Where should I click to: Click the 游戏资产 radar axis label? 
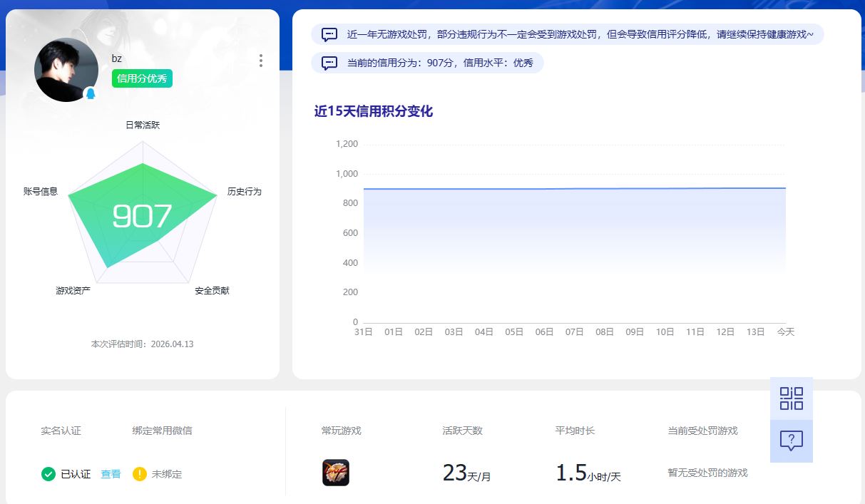pos(73,291)
